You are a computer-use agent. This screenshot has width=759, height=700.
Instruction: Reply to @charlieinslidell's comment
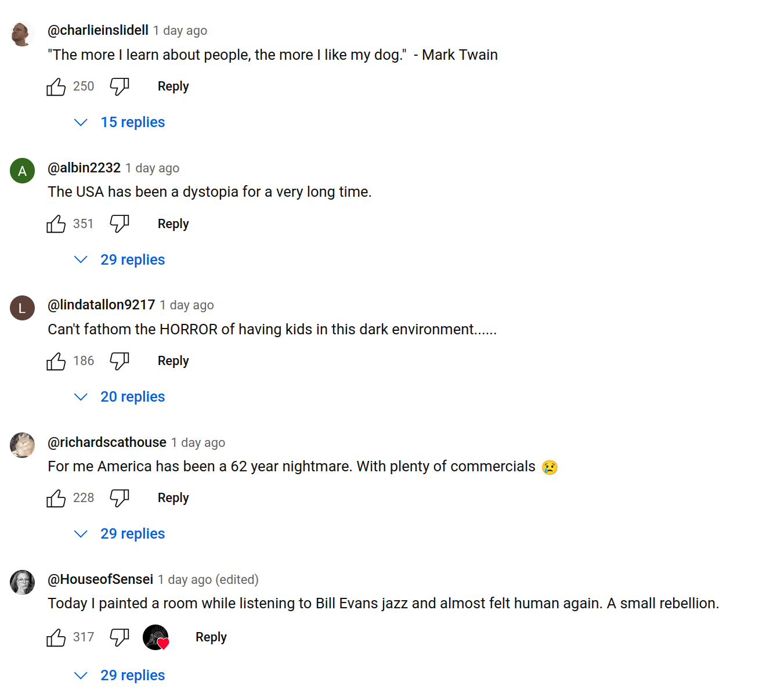pos(173,86)
